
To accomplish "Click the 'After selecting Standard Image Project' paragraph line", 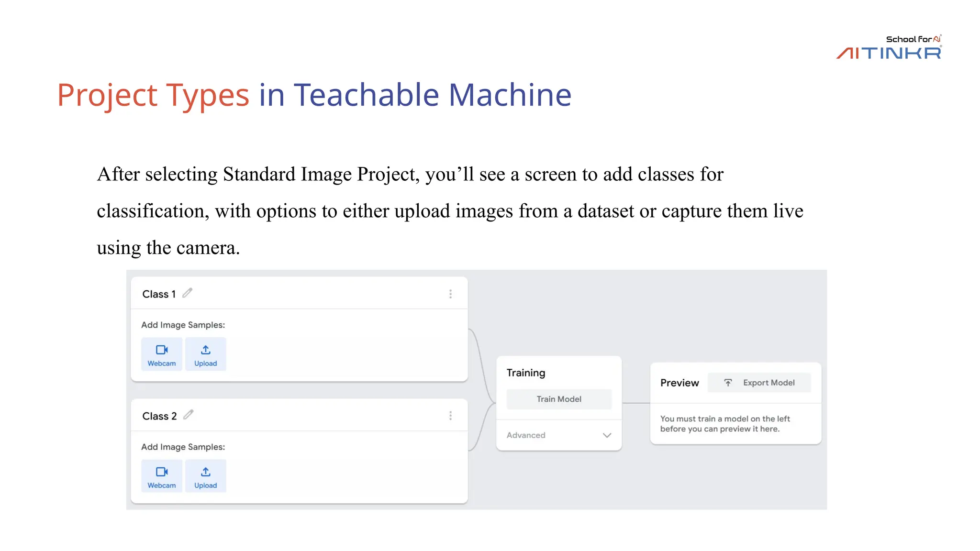I will pyautogui.click(x=410, y=175).
